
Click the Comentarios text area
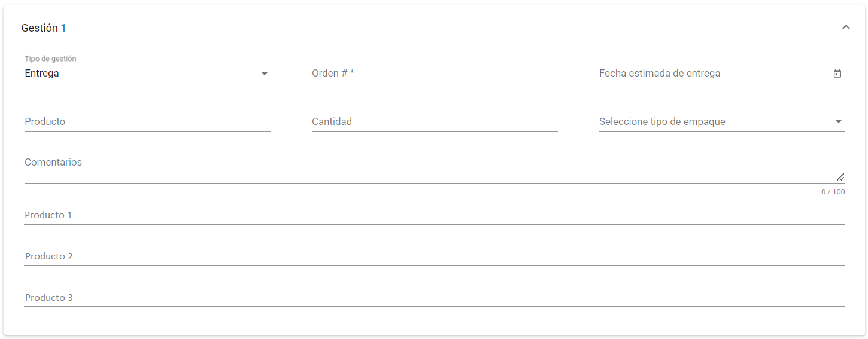click(x=419, y=167)
